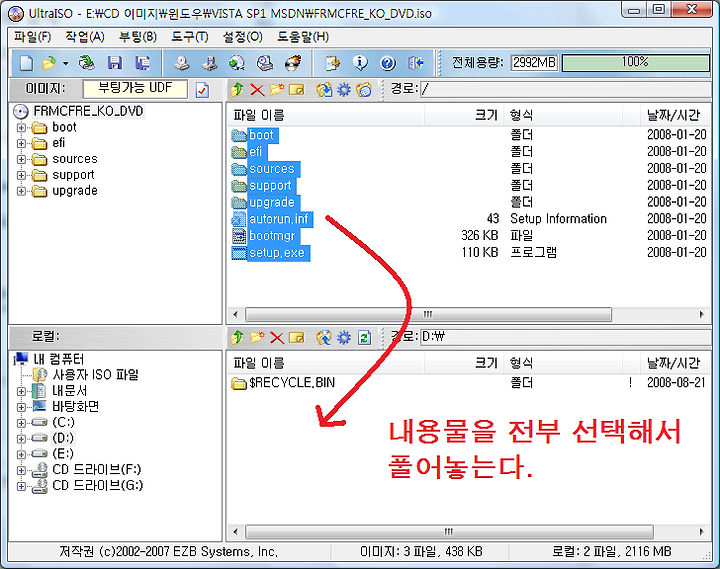The image size is (720, 569).
Task: Select 바탕화면 in local tree
Action: [x=75, y=406]
